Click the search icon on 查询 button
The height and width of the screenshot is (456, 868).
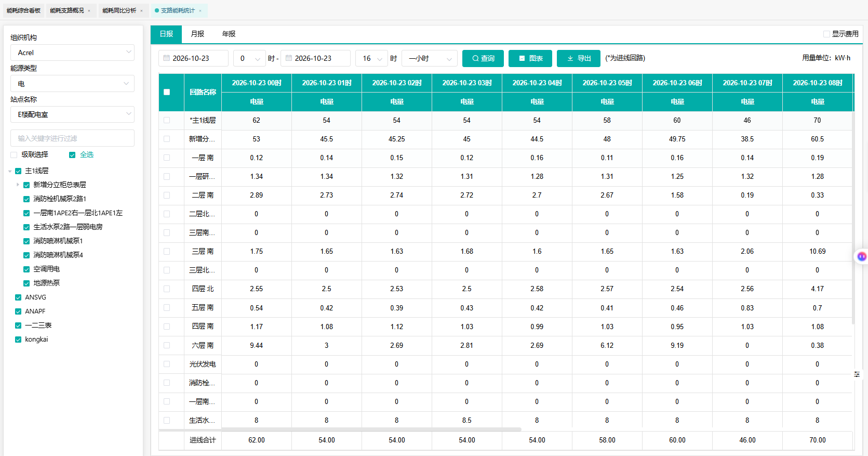pos(475,58)
